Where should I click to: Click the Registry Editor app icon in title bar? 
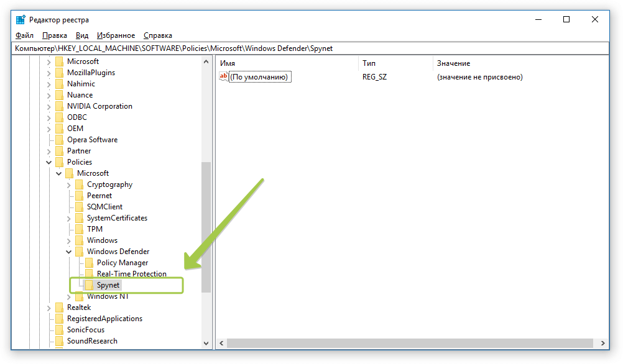pos(21,20)
